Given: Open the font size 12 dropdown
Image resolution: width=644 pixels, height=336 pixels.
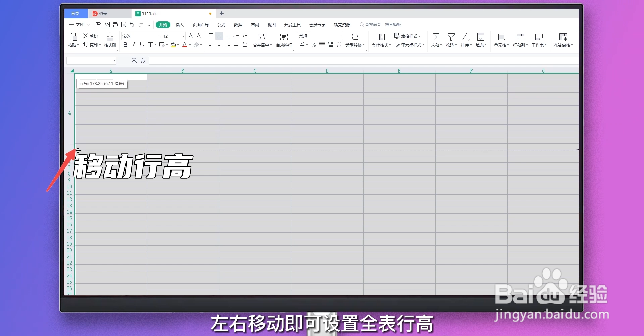Looking at the screenshot, I should point(183,36).
